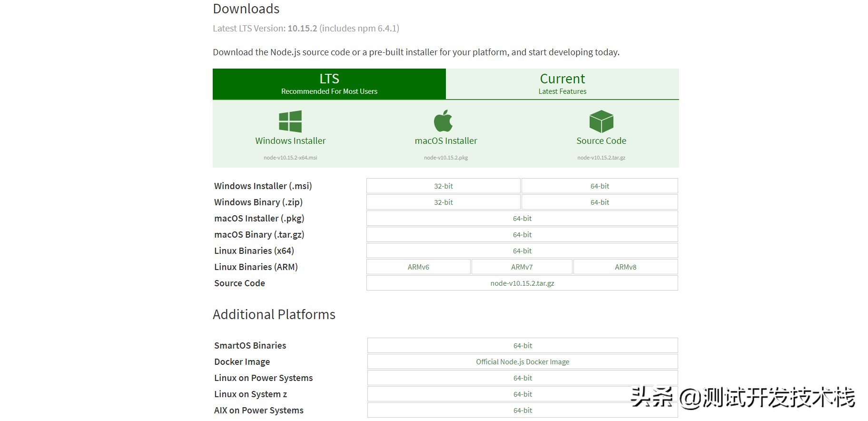868x421 pixels.
Task: Click the Linux Binaries (x64) row label
Action: pos(254,251)
